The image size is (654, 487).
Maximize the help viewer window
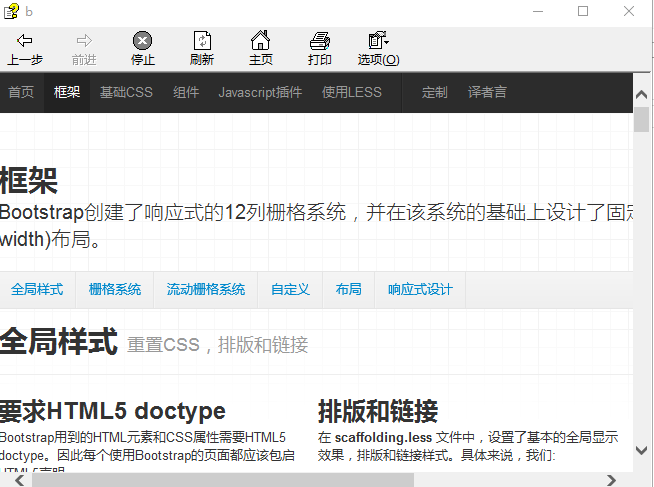click(x=583, y=11)
